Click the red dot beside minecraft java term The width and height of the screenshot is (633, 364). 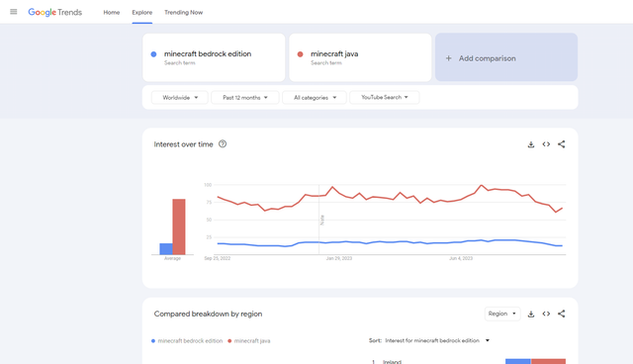click(300, 54)
